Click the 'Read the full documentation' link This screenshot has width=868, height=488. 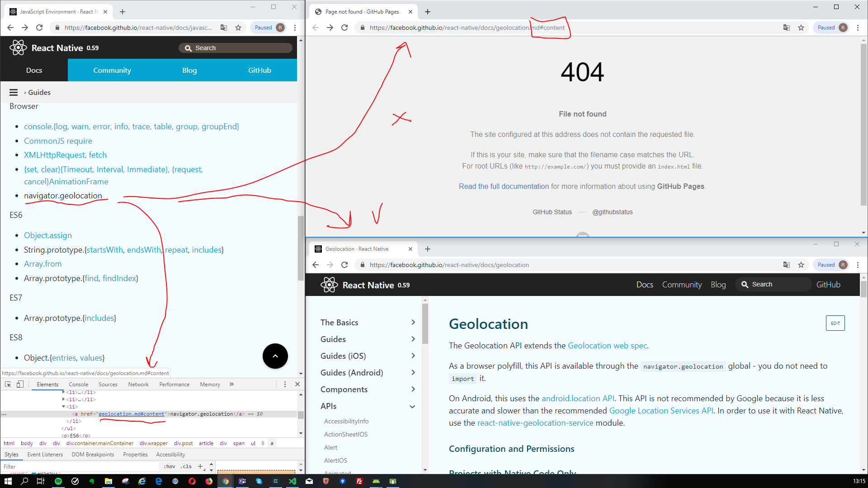click(x=503, y=186)
